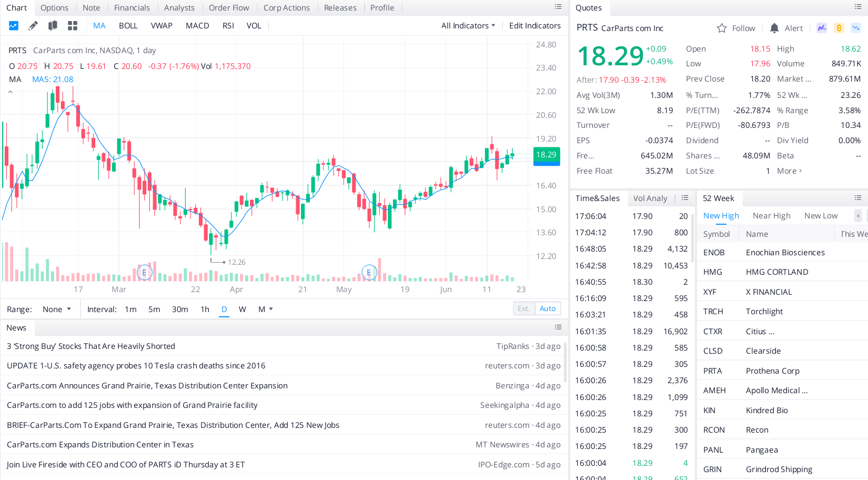This screenshot has height=480, width=868.
Task: Select XYF X FINANCIAL row
Action: pos(782,292)
